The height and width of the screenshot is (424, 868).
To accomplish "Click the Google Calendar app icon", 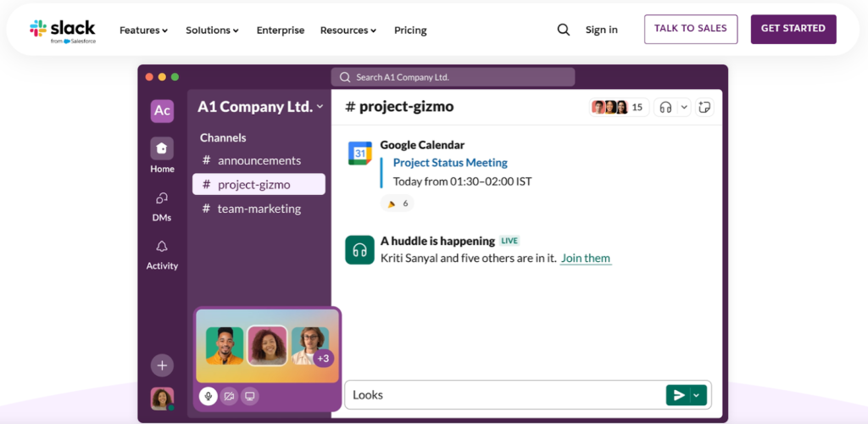I will click(x=359, y=153).
